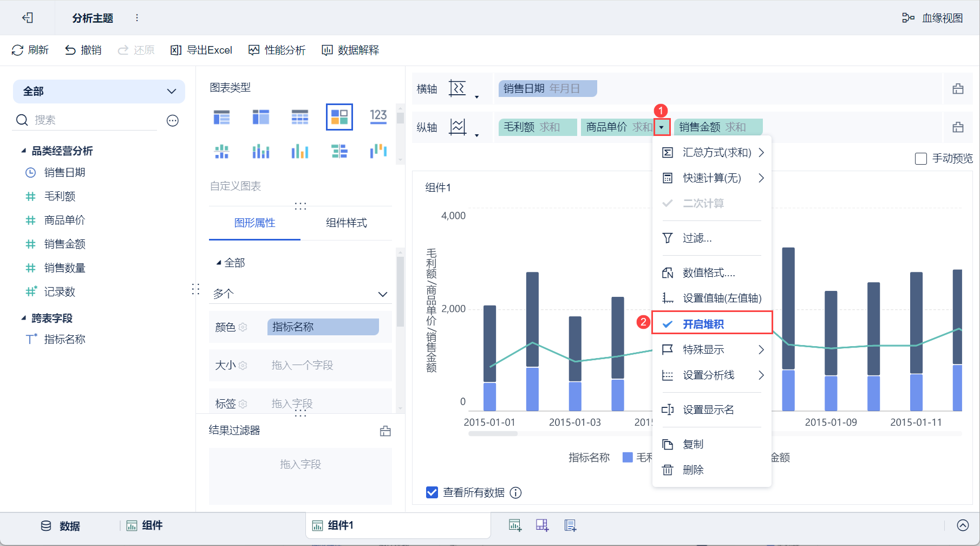This screenshot has width=980, height=546.
Task: Click the blue 毛利额 legend color swatch
Action: tap(628, 457)
